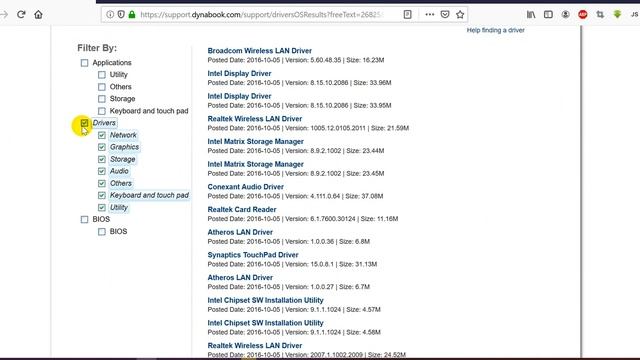Check Utility under Applications
This screenshot has height=360, width=640.
click(102, 75)
